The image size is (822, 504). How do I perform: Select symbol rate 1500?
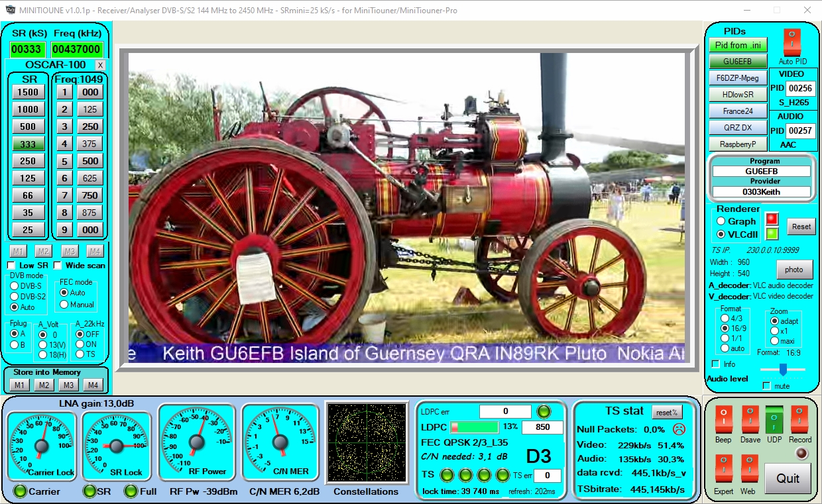pyautogui.click(x=28, y=92)
